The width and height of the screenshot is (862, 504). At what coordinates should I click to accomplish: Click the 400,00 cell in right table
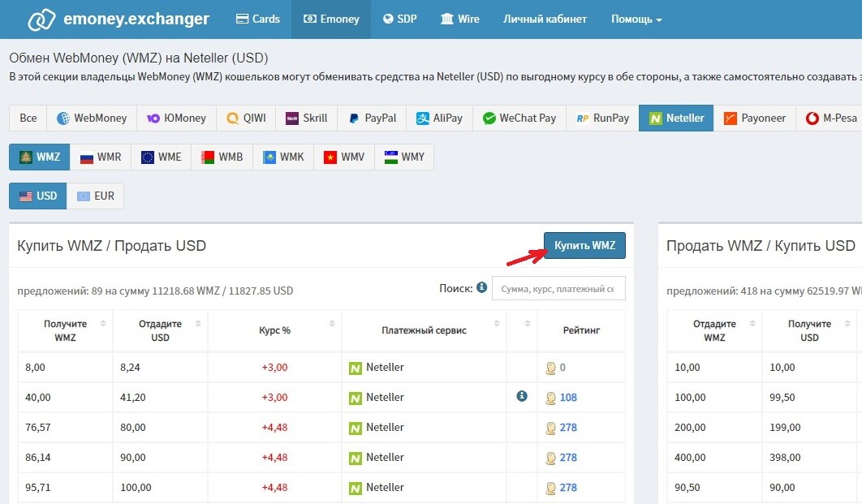coord(714,457)
